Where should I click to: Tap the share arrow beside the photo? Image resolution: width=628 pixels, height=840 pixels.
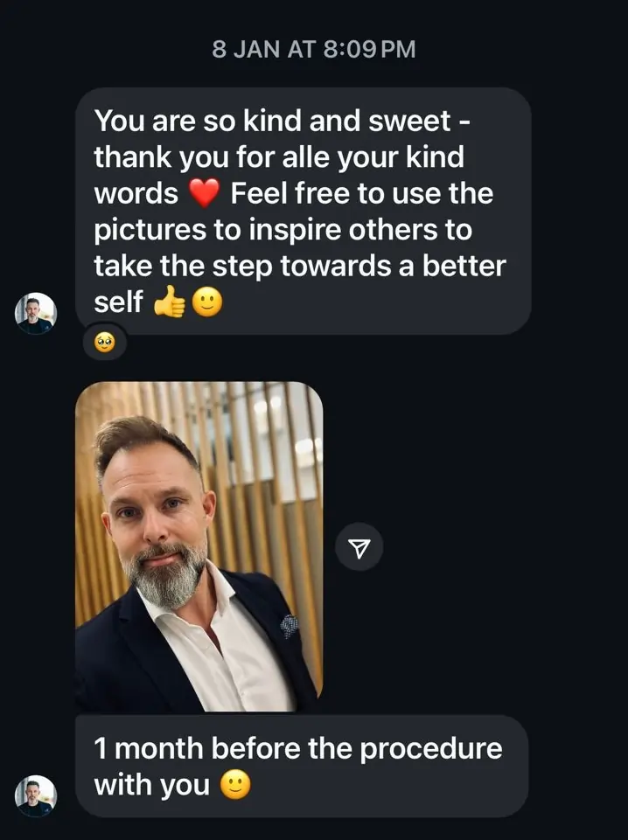click(x=359, y=547)
